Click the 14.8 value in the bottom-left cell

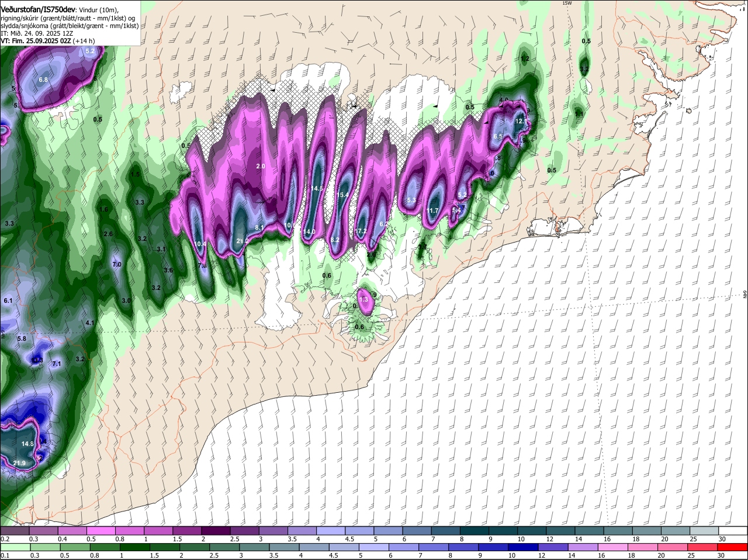click(x=27, y=444)
